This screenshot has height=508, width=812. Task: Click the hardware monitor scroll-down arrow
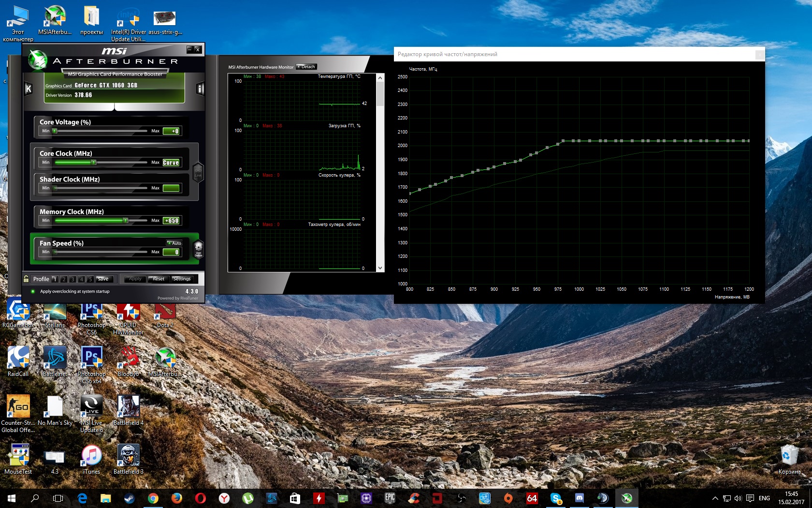point(380,268)
